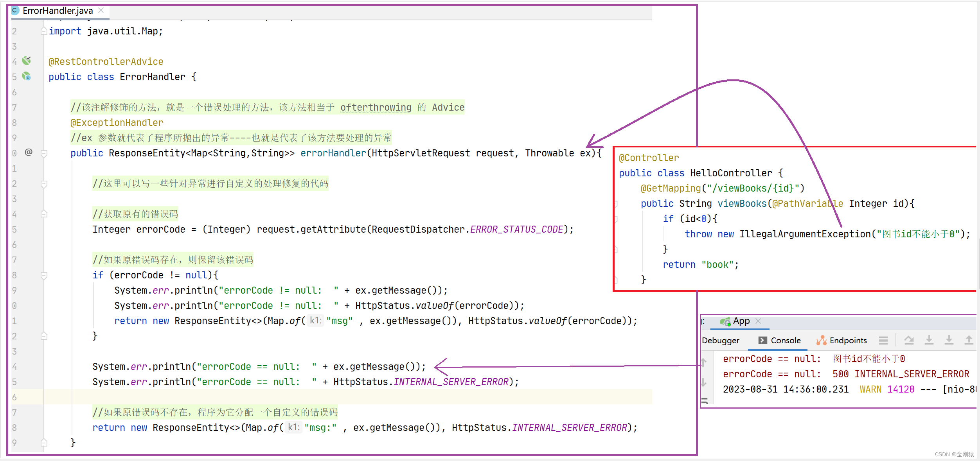This screenshot has height=461, width=980.
Task: Click the k1: parameter hint before "msg:"
Action: tap(293, 427)
